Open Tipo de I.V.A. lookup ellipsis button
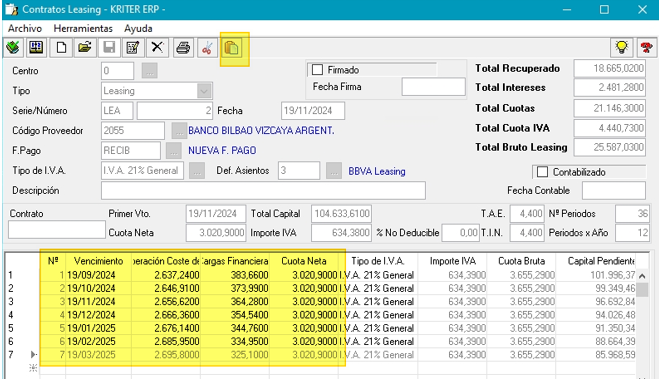This screenshot has height=380, width=659. (197, 171)
